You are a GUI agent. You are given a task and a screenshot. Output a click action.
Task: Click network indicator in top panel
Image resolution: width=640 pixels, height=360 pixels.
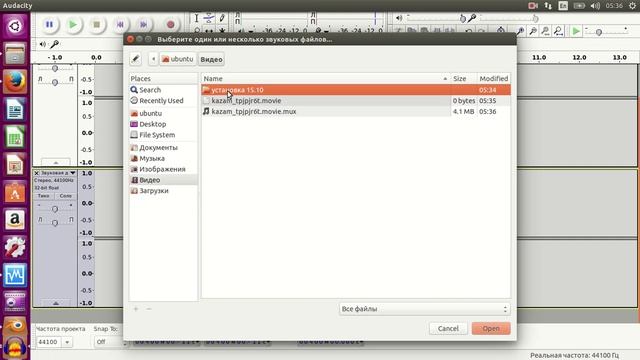(548, 6)
